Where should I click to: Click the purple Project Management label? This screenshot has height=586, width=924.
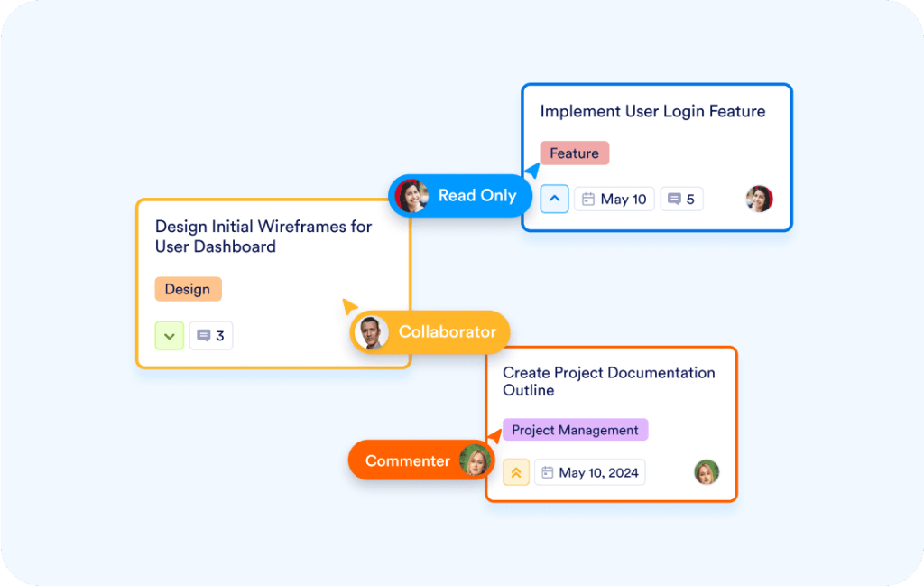(x=575, y=430)
